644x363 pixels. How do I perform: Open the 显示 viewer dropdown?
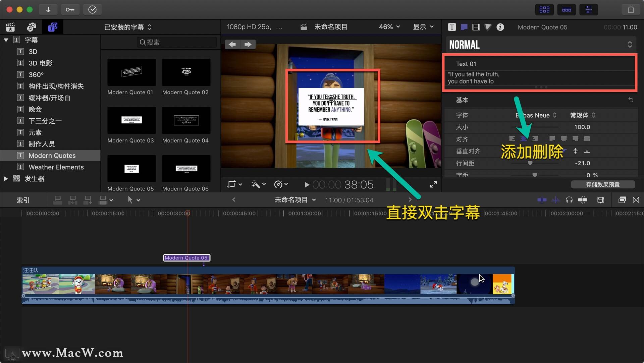click(x=423, y=27)
